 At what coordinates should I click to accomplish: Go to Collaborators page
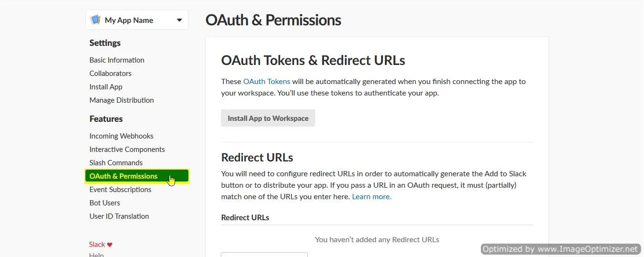click(x=110, y=74)
